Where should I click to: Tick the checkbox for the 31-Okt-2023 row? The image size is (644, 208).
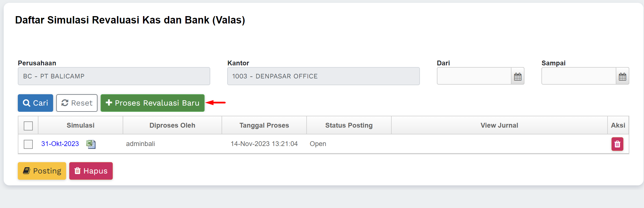(28, 144)
